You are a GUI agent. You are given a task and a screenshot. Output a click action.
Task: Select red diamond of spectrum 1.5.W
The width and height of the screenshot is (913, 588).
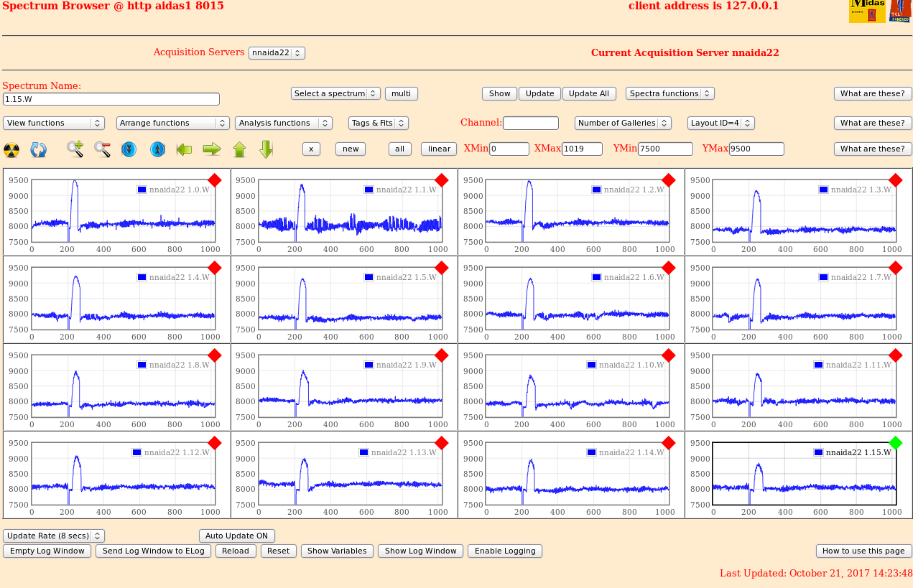coord(441,268)
